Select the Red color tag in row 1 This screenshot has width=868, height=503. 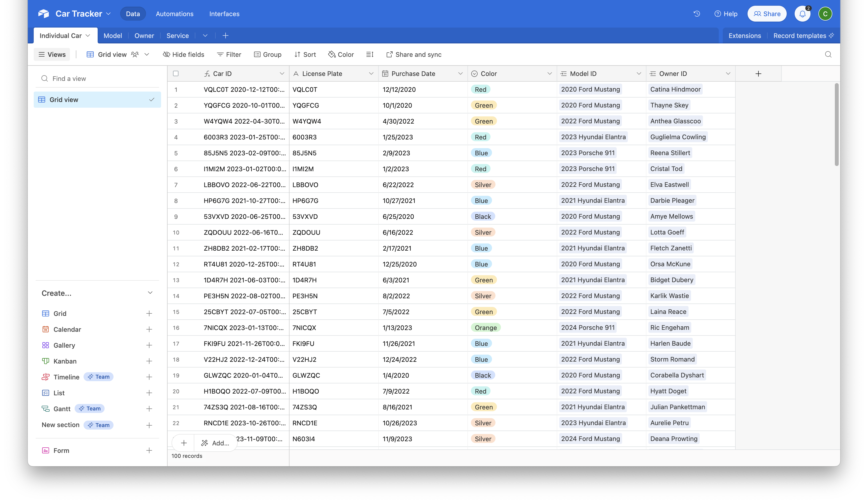(481, 89)
